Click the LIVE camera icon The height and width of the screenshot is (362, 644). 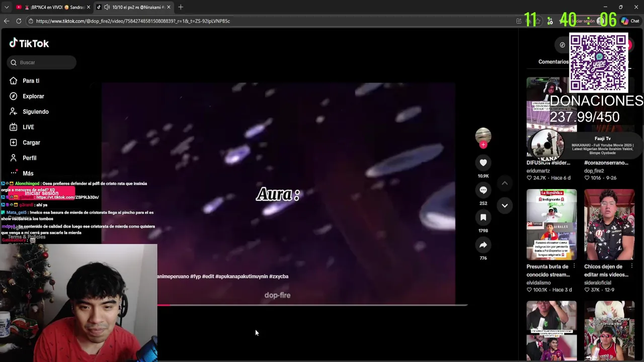click(x=14, y=127)
